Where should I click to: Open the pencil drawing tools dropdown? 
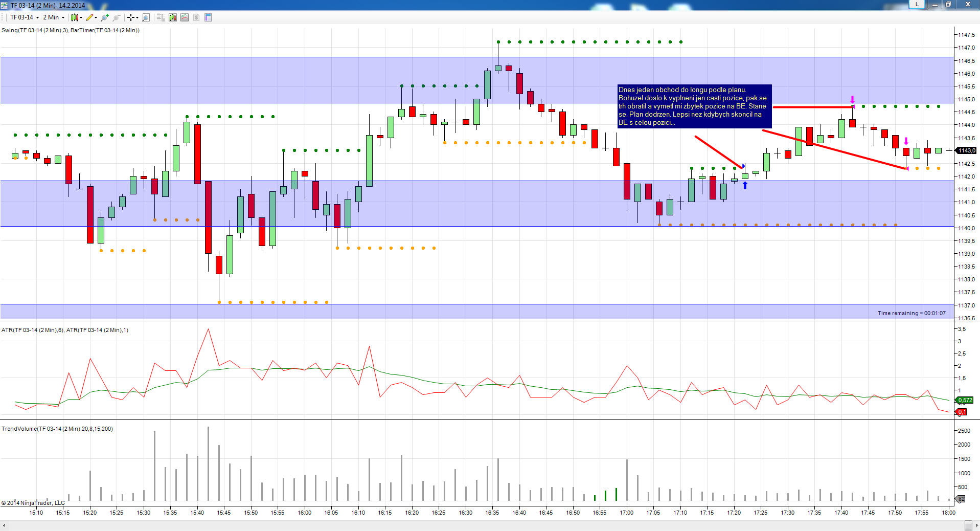click(x=92, y=17)
